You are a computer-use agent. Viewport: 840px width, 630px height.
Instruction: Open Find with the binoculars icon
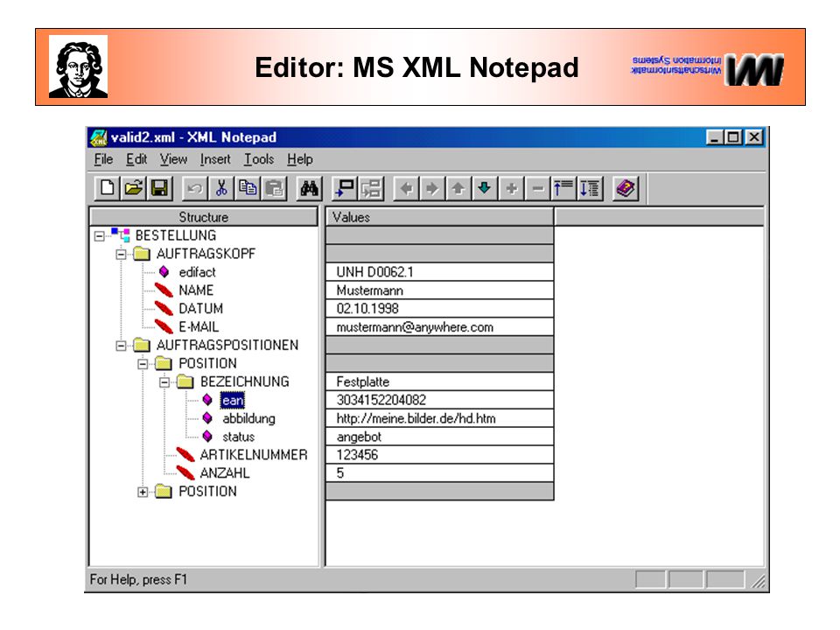[310, 189]
